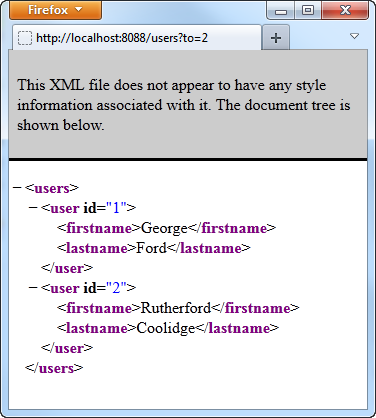This screenshot has height=418, width=376.
Task: Collapse the root users node
Action: [17, 188]
